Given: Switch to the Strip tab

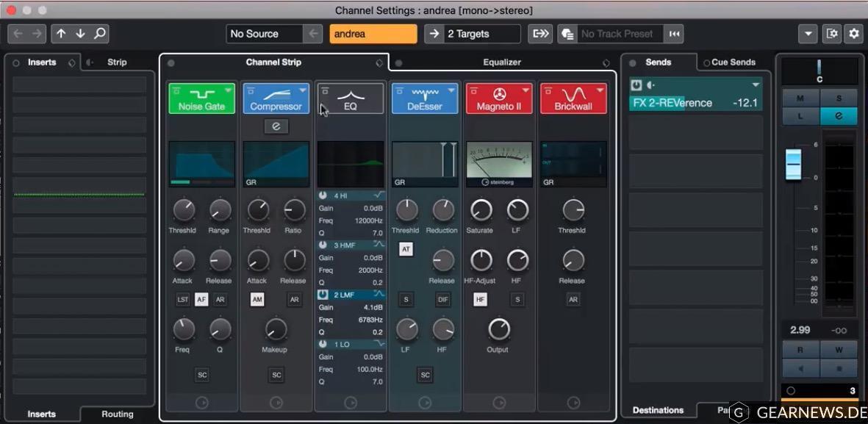Looking at the screenshot, I should click(x=117, y=62).
